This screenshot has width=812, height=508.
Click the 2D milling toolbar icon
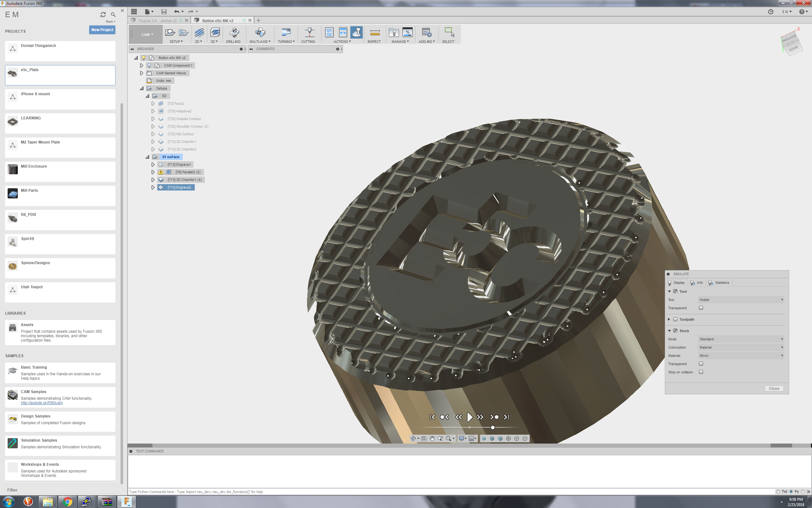[x=199, y=33]
